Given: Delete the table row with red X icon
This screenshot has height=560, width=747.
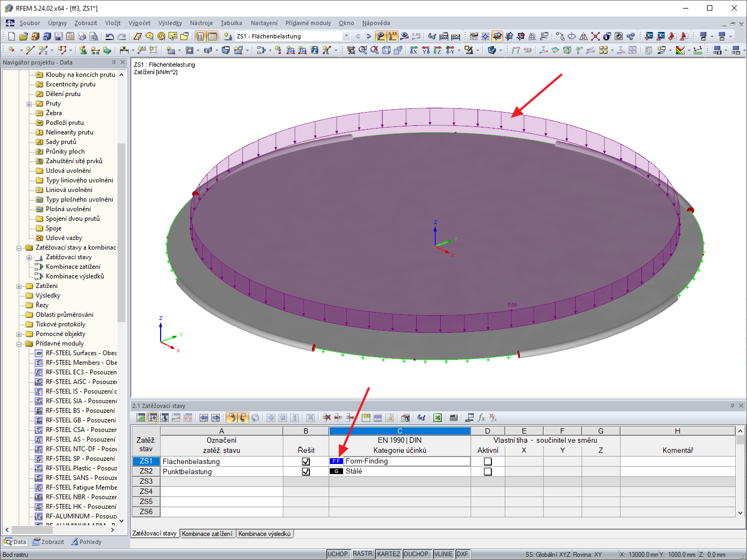Looking at the screenshot, I should 327,418.
